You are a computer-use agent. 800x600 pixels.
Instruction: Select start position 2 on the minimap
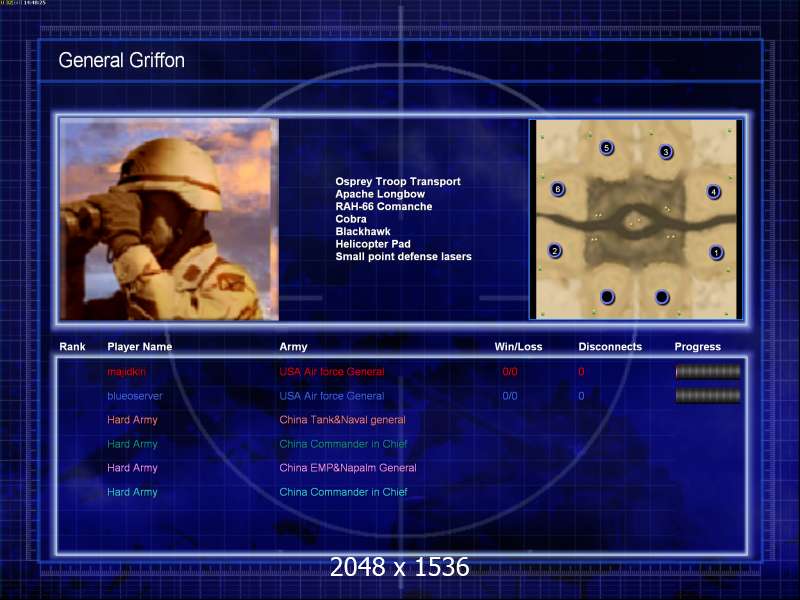coord(555,251)
